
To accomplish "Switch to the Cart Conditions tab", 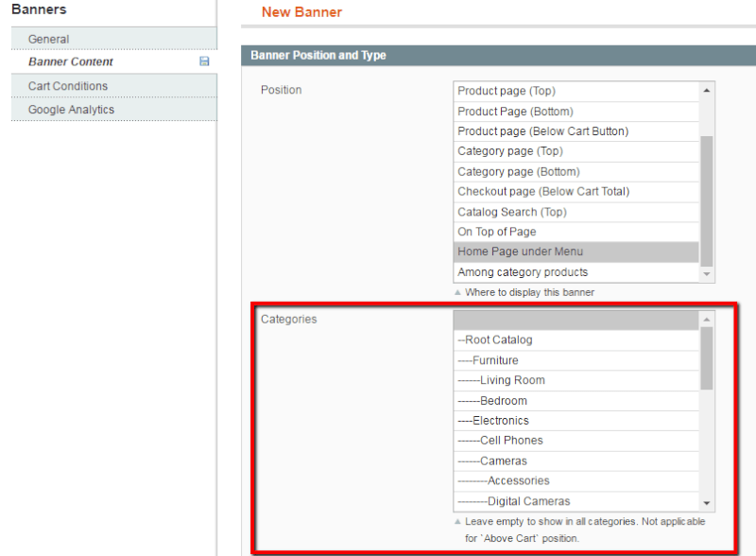I will click(x=68, y=86).
